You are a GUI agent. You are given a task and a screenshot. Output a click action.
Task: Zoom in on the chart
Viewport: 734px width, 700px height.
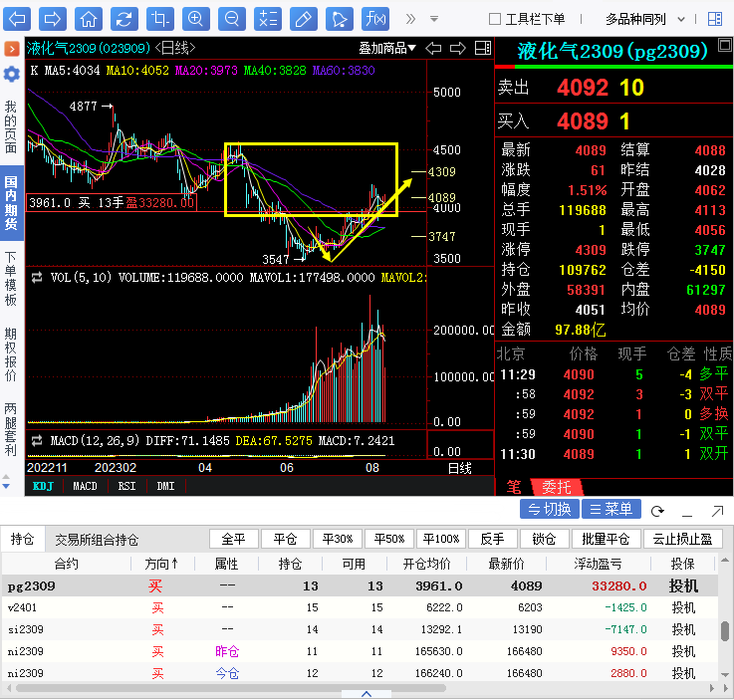[195, 19]
